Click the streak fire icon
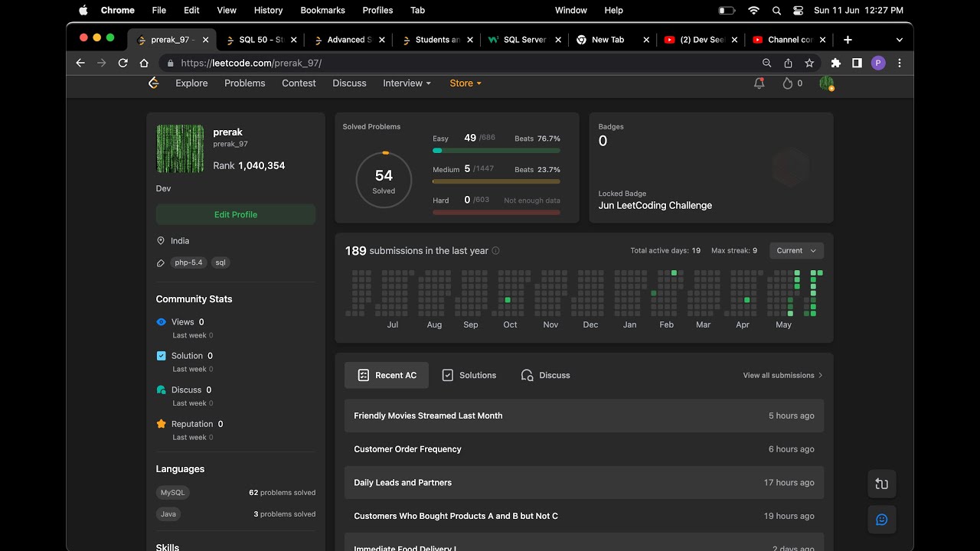This screenshot has height=551, width=980. (x=787, y=83)
